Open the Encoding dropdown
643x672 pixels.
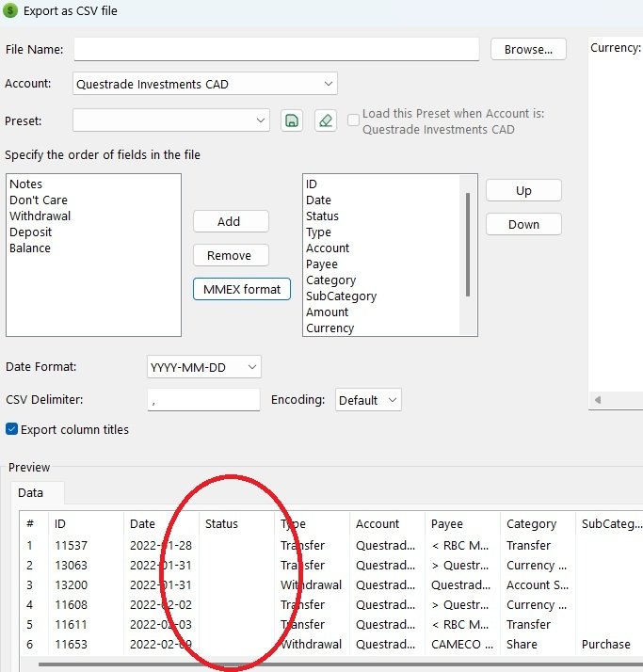pyautogui.click(x=368, y=400)
